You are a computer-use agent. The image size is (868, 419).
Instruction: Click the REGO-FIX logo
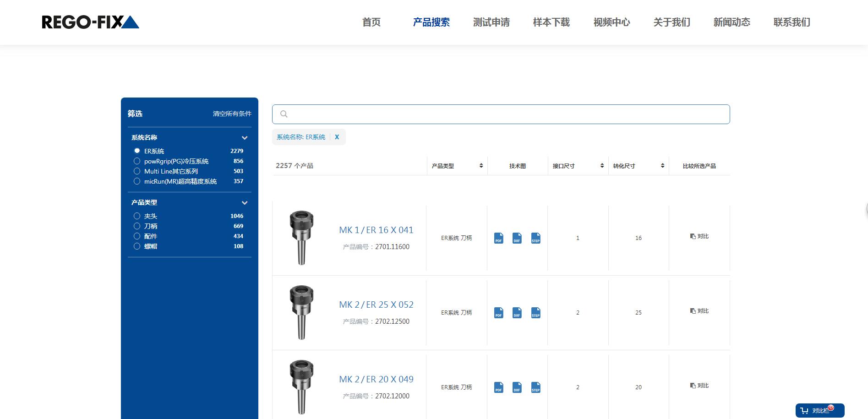click(x=90, y=22)
